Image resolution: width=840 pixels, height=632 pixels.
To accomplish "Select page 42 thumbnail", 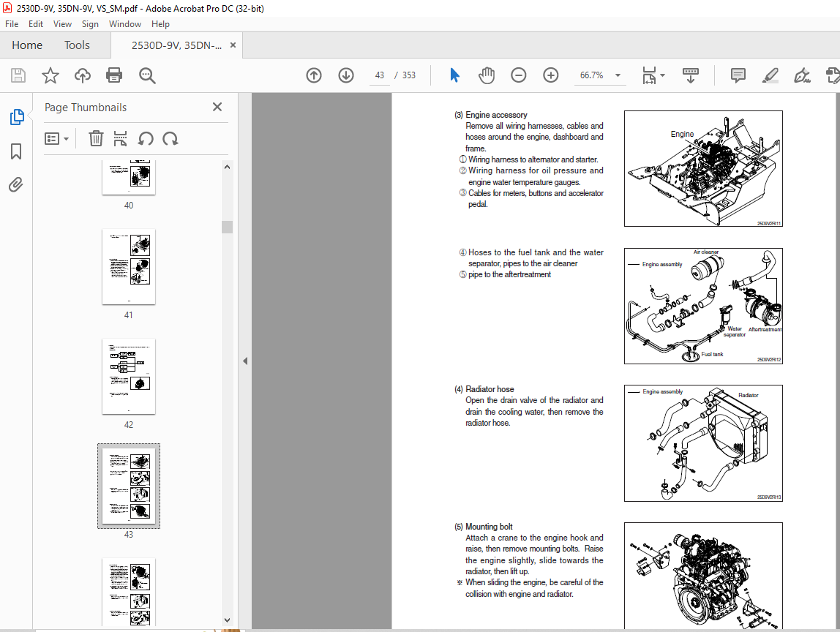I will tap(129, 377).
